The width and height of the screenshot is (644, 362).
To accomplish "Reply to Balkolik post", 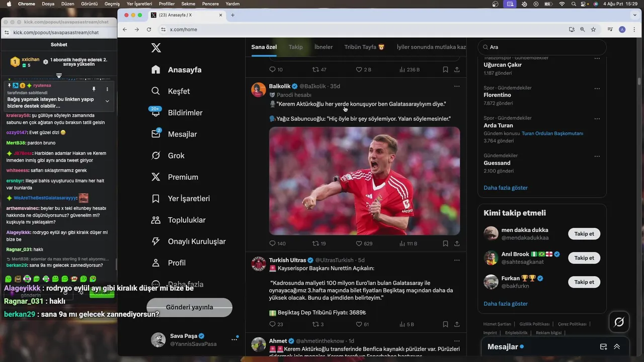I will pyautogui.click(x=277, y=243).
